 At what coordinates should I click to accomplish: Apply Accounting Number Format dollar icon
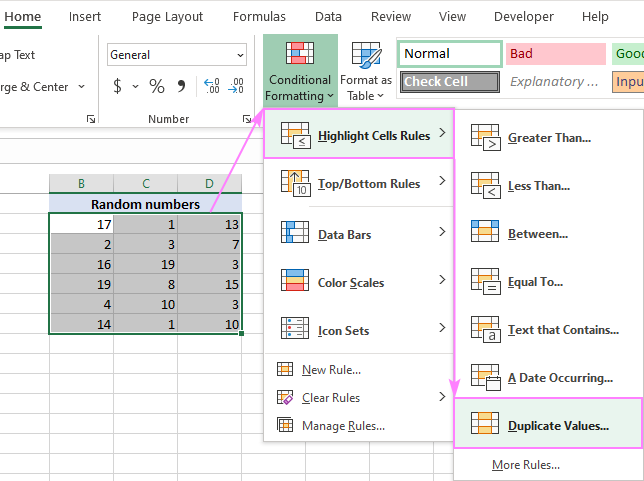pyautogui.click(x=118, y=87)
